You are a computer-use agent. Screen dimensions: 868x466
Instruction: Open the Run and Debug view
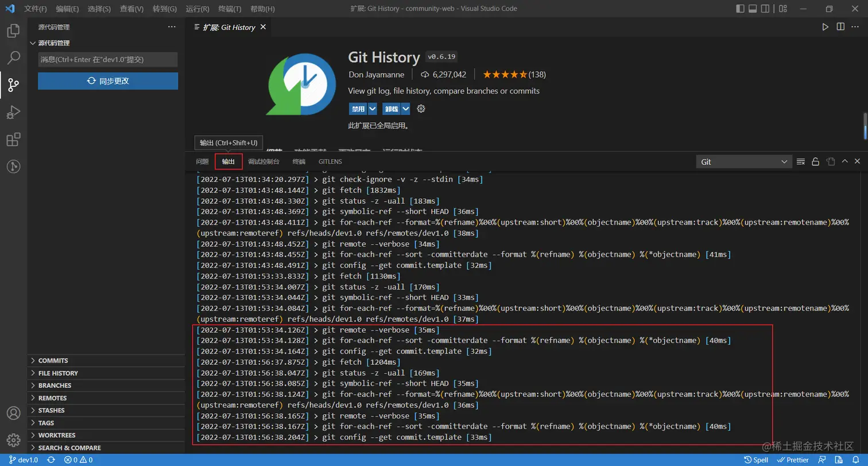(x=13, y=112)
